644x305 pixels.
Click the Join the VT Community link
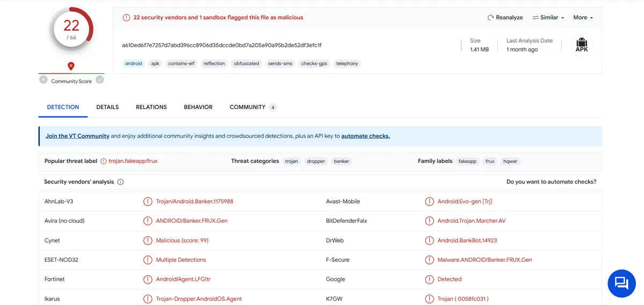(77, 136)
